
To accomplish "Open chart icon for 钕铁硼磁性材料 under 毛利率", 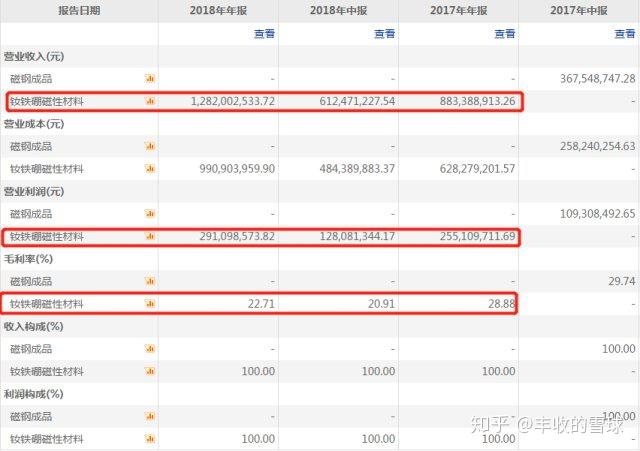I will point(150,303).
